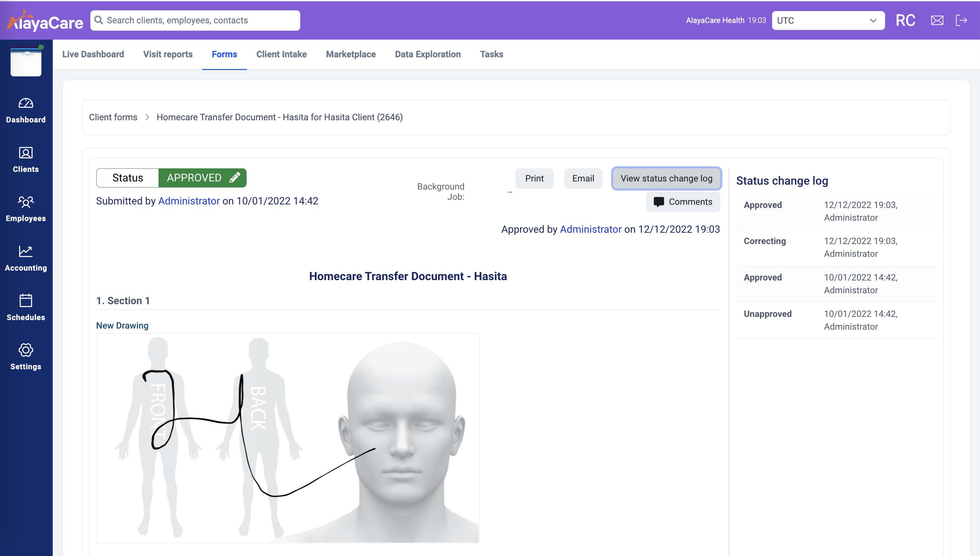
Task: Open the Data Exploration tab
Action: (427, 54)
